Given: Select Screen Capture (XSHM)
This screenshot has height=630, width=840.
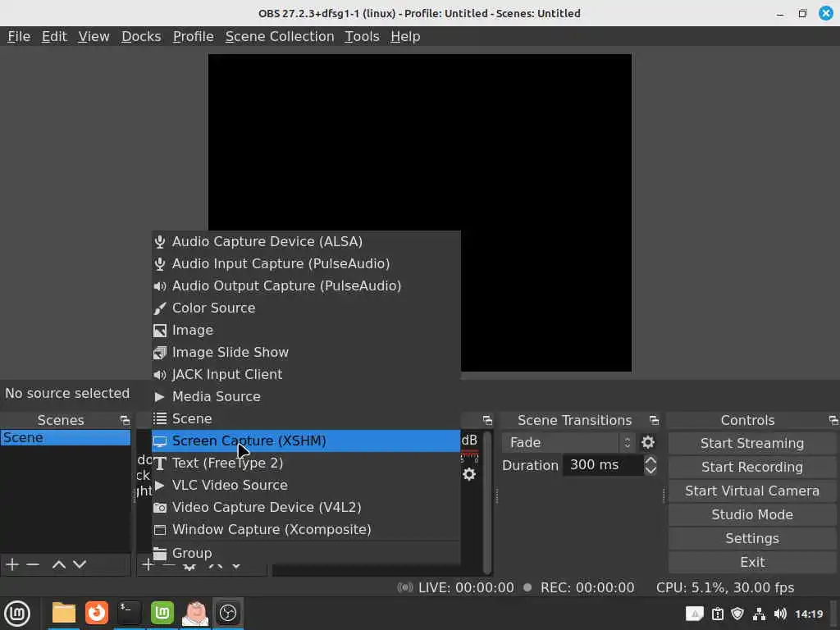Looking at the screenshot, I should 306,441.
